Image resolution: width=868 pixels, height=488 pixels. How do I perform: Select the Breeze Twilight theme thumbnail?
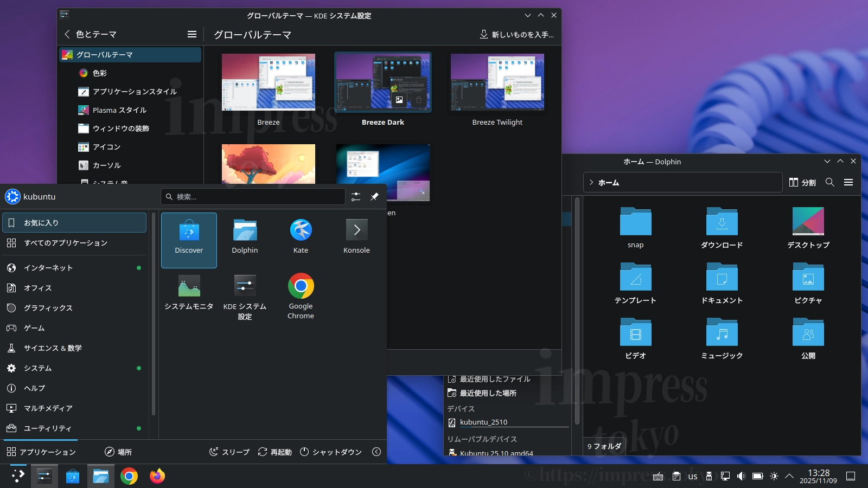(497, 82)
